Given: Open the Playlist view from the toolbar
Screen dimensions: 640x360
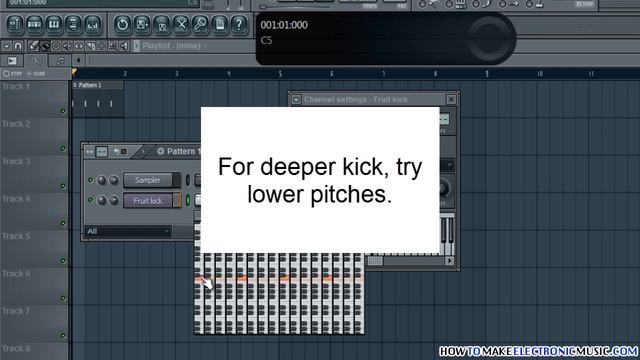Looking at the screenshot, I should (x=15, y=24).
